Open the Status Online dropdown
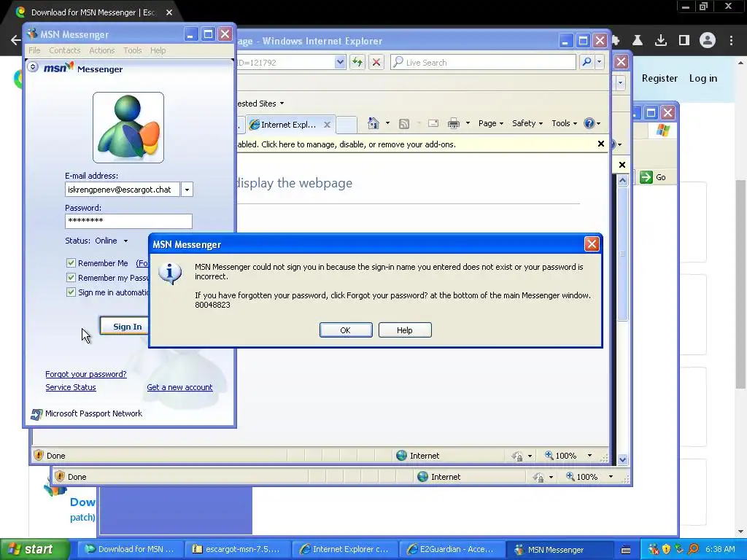747x560 pixels. click(x=125, y=241)
